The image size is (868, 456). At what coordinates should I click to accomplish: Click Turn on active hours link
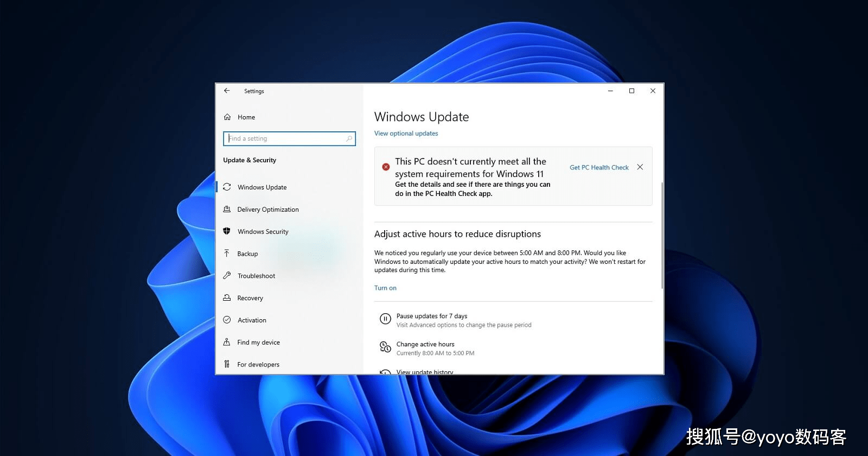(x=385, y=288)
